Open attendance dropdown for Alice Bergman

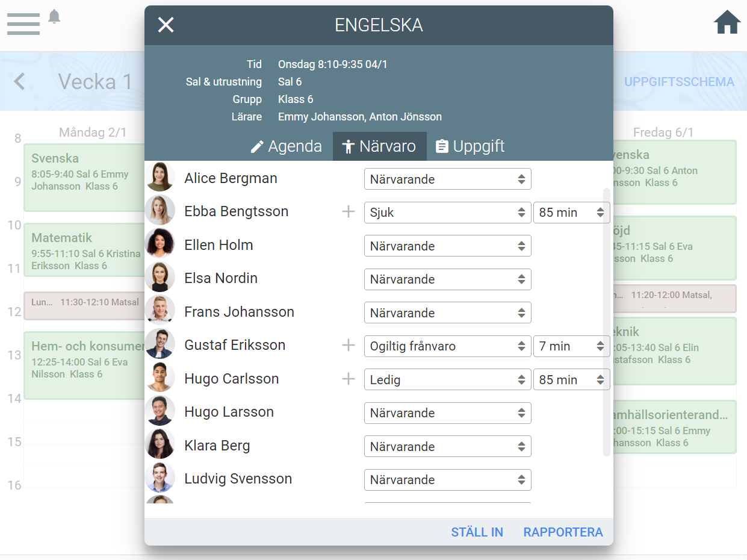[447, 179]
